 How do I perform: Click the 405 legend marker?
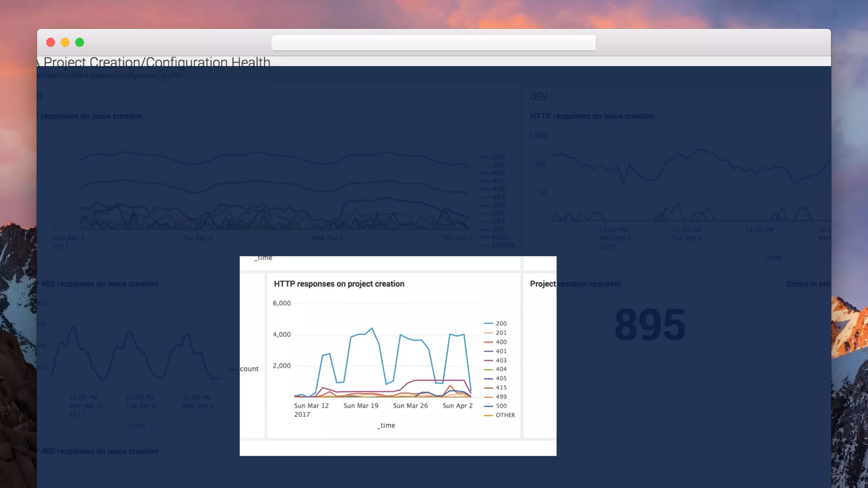pos(488,379)
